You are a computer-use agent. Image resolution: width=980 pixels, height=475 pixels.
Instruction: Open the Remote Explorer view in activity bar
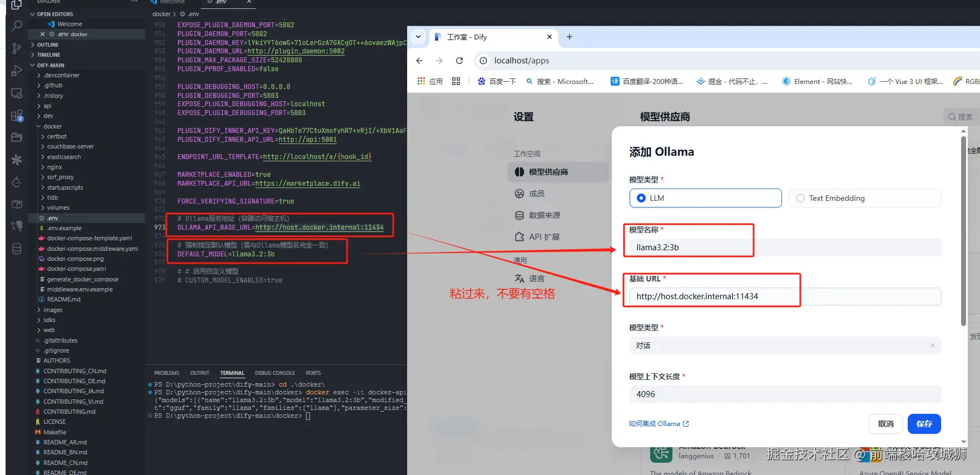(x=17, y=93)
